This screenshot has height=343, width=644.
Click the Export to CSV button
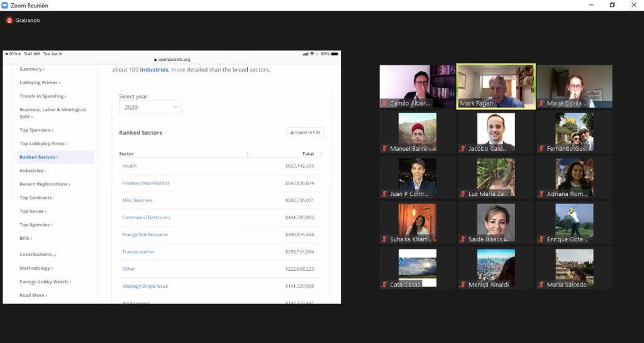point(305,133)
